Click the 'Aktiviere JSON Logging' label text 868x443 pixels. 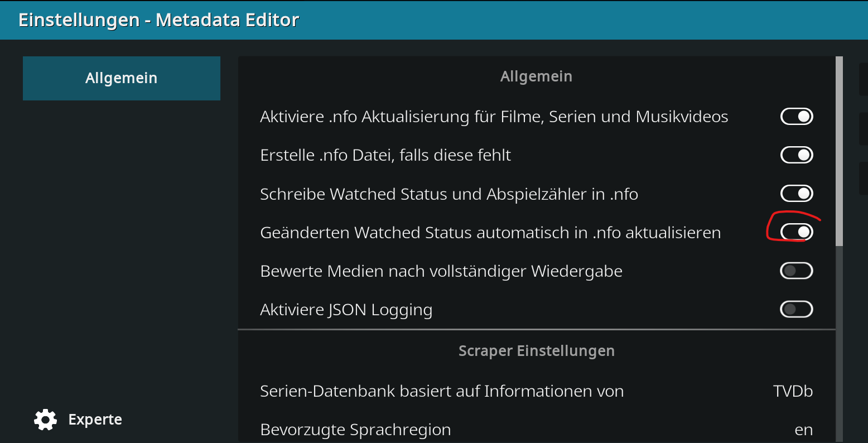[346, 310]
